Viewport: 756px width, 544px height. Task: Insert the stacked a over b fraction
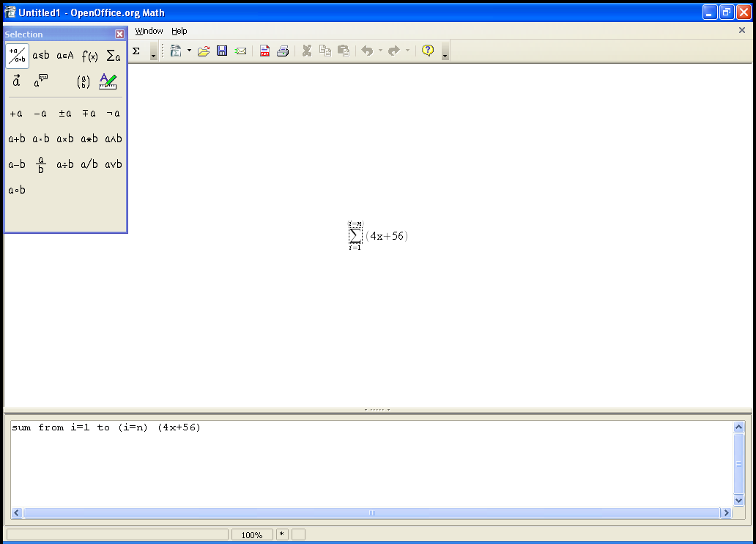[x=40, y=165]
